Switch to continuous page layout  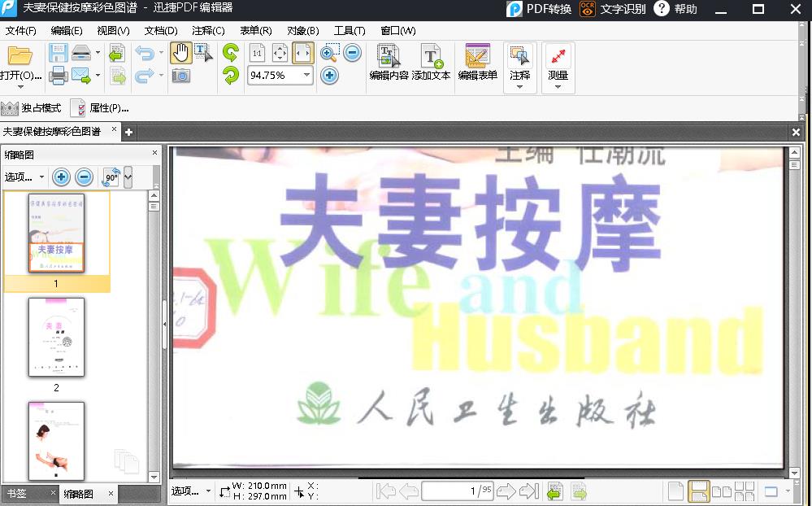click(x=698, y=491)
